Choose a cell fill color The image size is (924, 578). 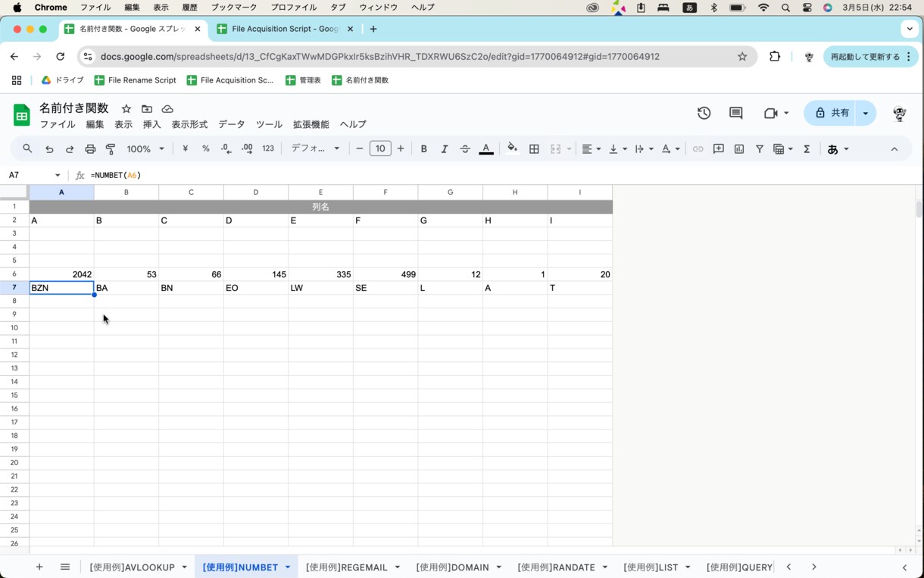point(513,149)
